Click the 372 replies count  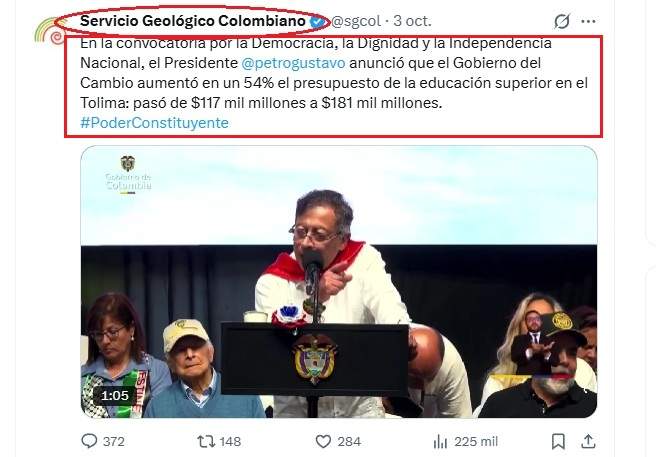[x=113, y=442]
